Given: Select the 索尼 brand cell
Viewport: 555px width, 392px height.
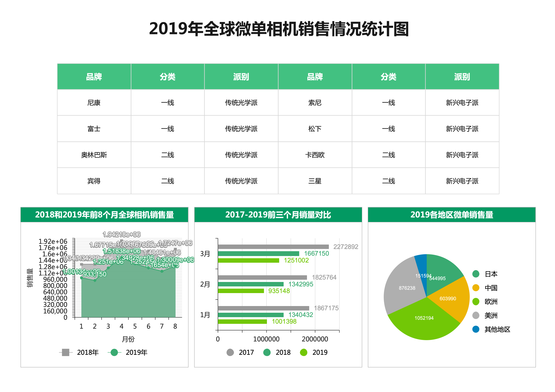Looking at the screenshot, I should [315, 103].
